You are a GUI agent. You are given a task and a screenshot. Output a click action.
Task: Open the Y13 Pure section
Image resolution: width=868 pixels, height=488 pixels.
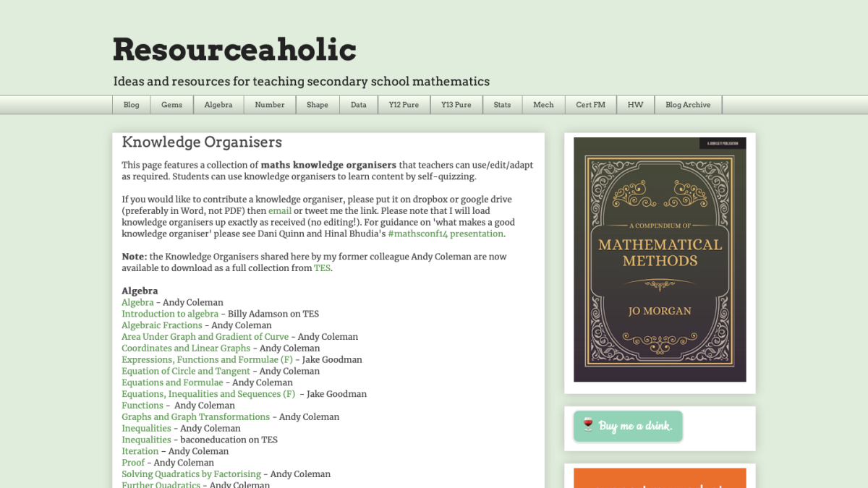[x=456, y=104]
